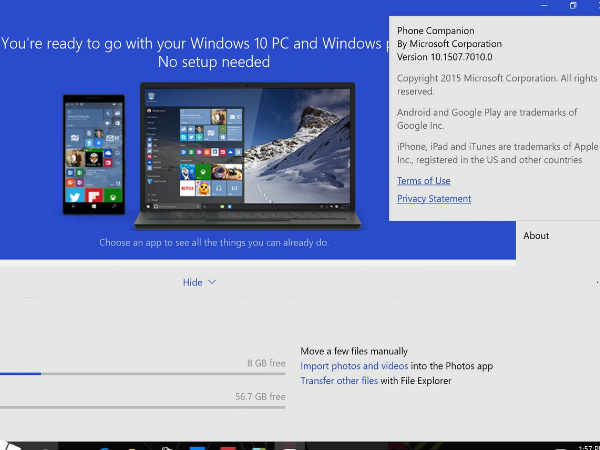This screenshot has width=600, height=450.
Task: Select About in the settings pane
Action: pos(536,236)
